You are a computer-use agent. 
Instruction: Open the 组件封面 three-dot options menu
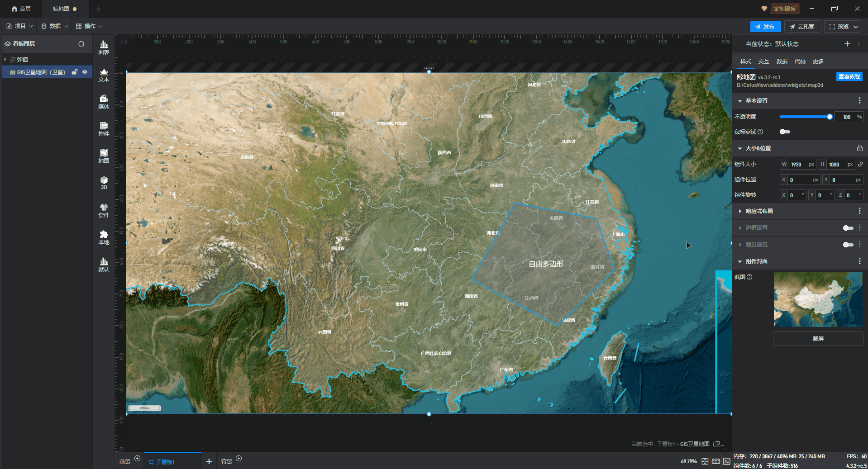[x=860, y=261]
